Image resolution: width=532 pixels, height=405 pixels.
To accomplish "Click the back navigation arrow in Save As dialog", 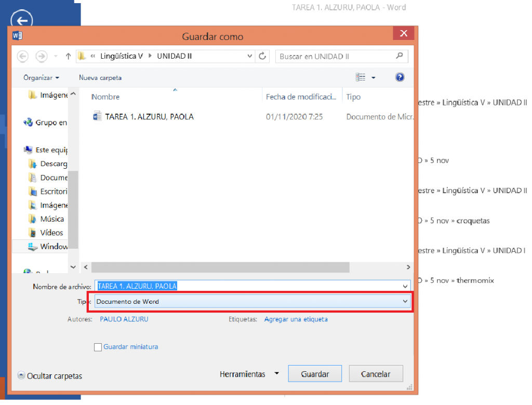I will (x=22, y=56).
